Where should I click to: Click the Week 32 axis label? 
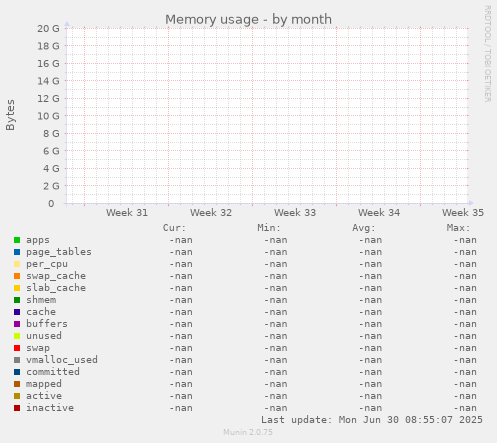(x=211, y=213)
